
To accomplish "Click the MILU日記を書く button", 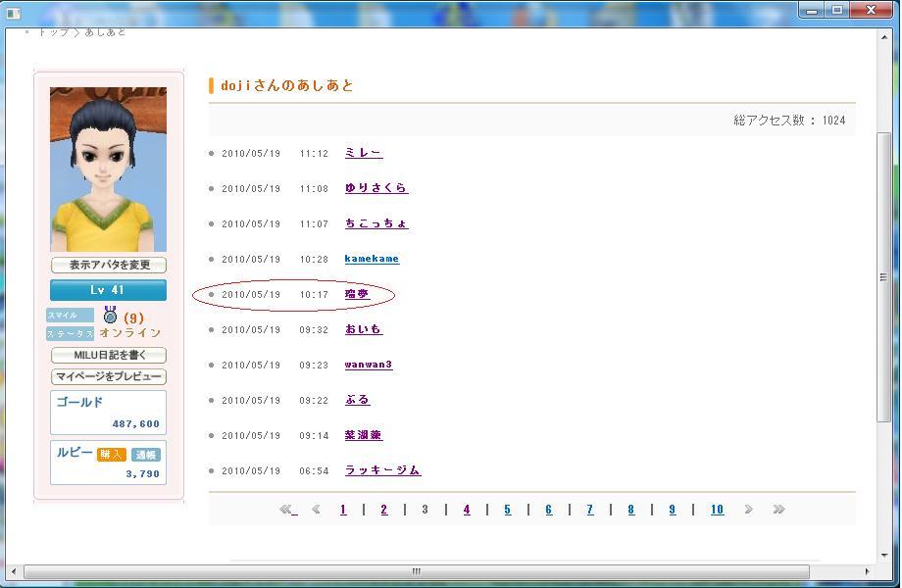I will pyautogui.click(x=108, y=356).
